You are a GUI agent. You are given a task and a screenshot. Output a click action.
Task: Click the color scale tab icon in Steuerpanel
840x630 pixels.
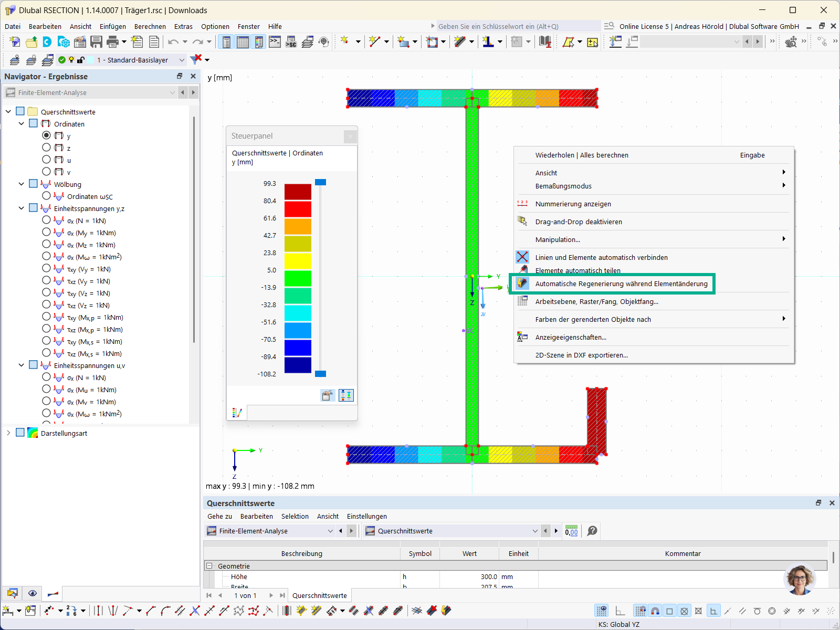237,413
